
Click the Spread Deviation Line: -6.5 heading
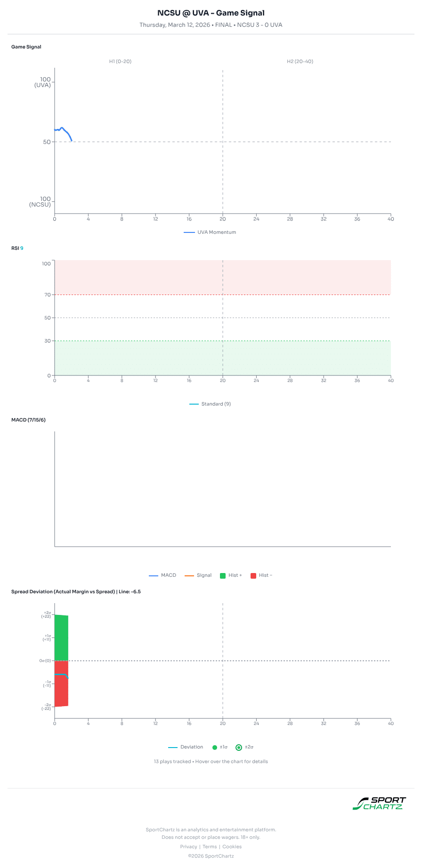[x=76, y=592]
